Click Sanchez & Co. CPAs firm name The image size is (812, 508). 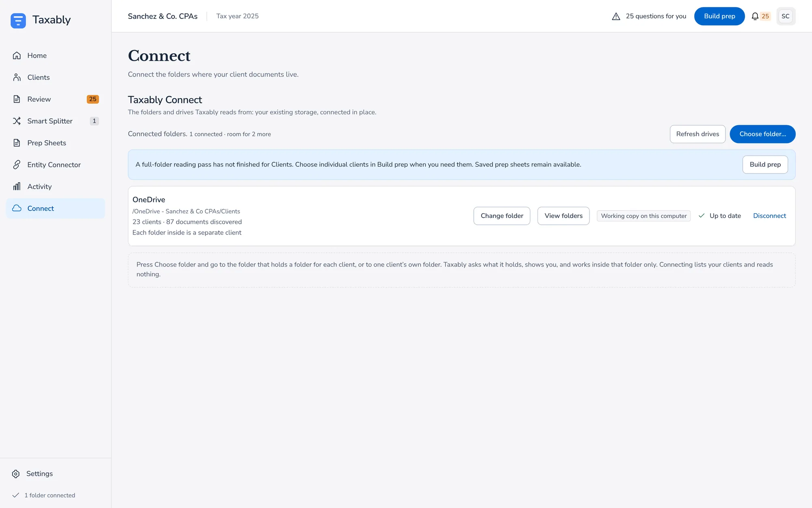(x=162, y=16)
